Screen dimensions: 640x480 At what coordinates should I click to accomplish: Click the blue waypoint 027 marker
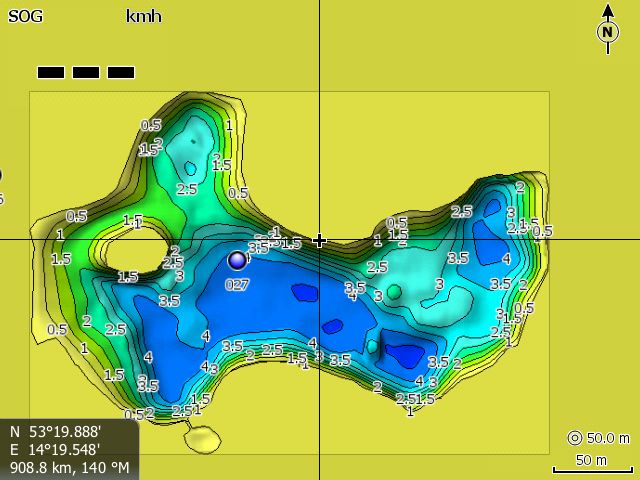click(x=237, y=260)
